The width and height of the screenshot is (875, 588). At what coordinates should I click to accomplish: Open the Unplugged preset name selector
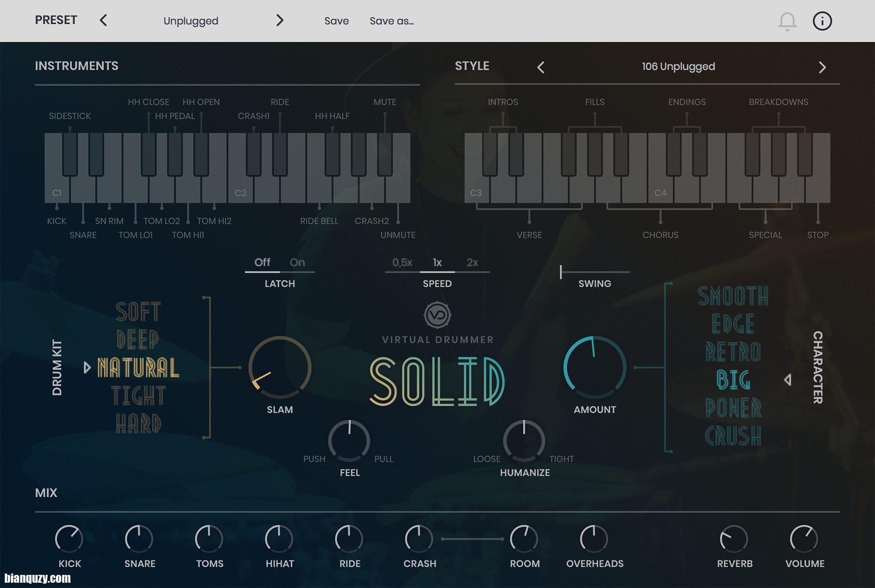point(191,21)
